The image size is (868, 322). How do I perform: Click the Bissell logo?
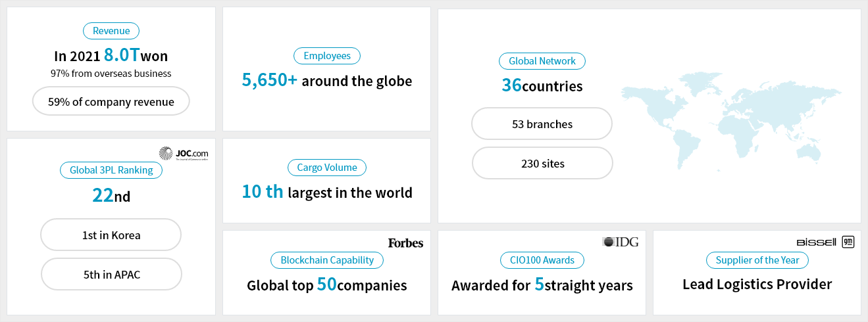[x=816, y=242]
